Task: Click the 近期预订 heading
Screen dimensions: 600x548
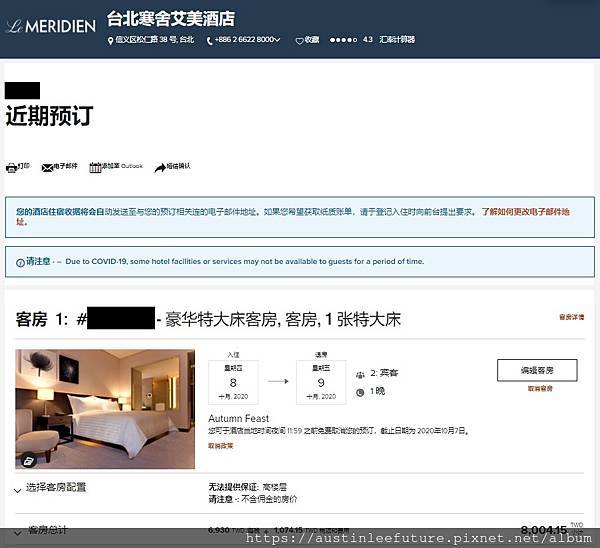Action: click(49, 116)
